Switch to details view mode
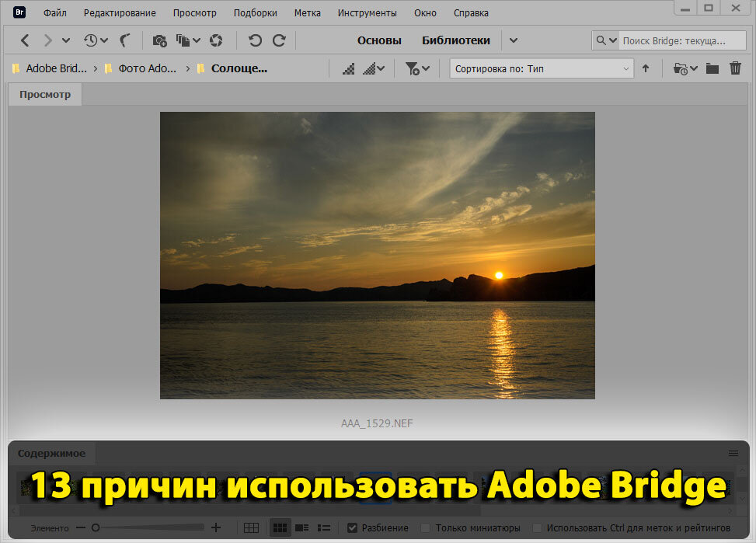 (301, 527)
